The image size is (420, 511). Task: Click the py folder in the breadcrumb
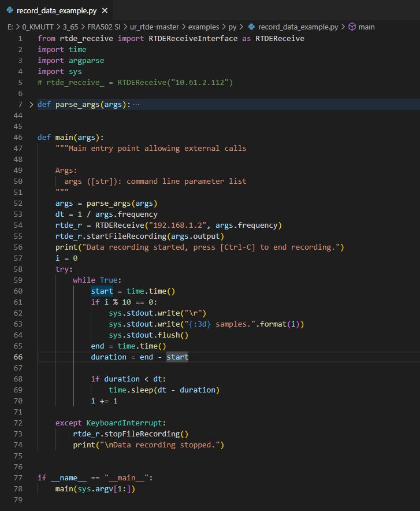point(232,27)
